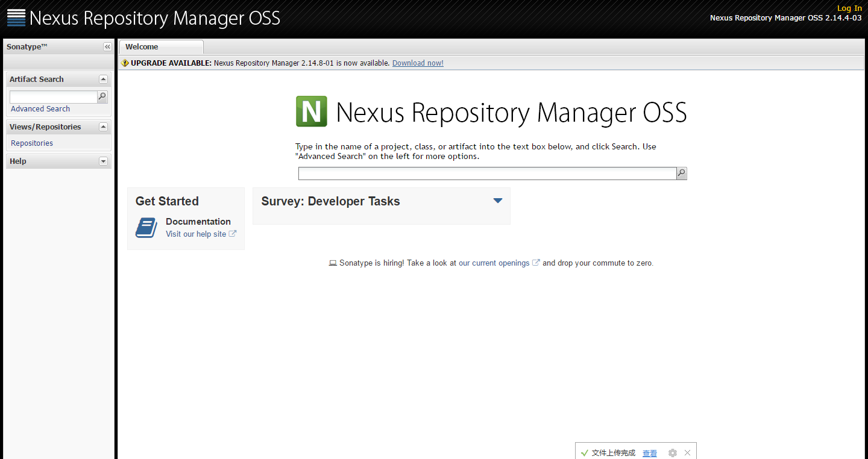Select the Welcome tab
The height and width of the screenshot is (459, 868).
pyautogui.click(x=161, y=47)
